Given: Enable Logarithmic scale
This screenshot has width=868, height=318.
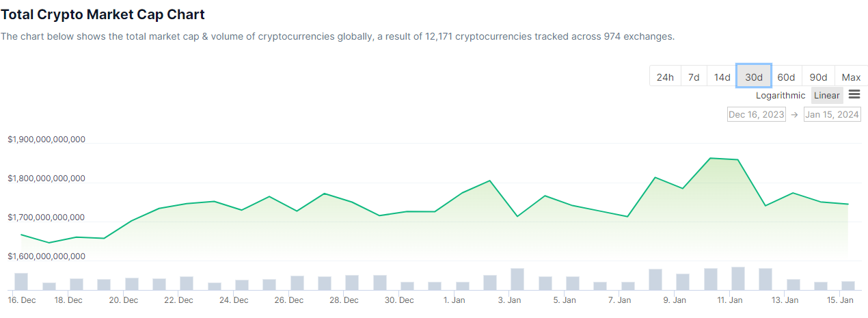Looking at the screenshot, I should click(x=781, y=96).
